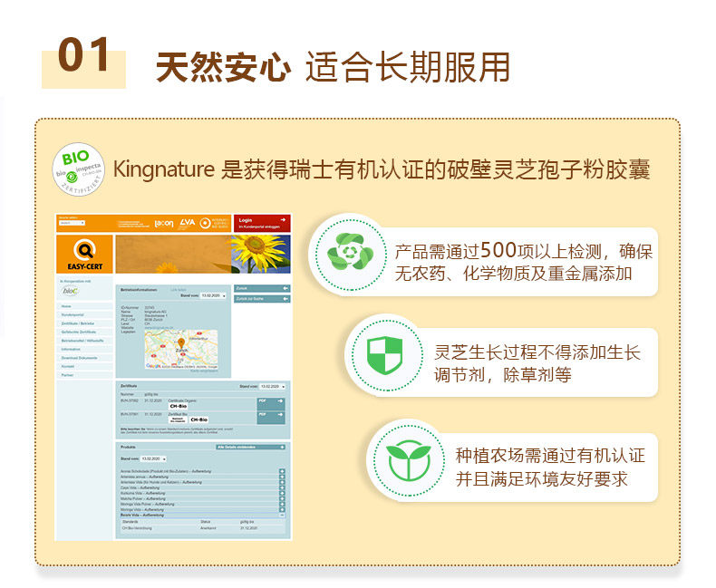Screen dimensions: 716x588
Task: Click the Zurück button
Action: 262,288
